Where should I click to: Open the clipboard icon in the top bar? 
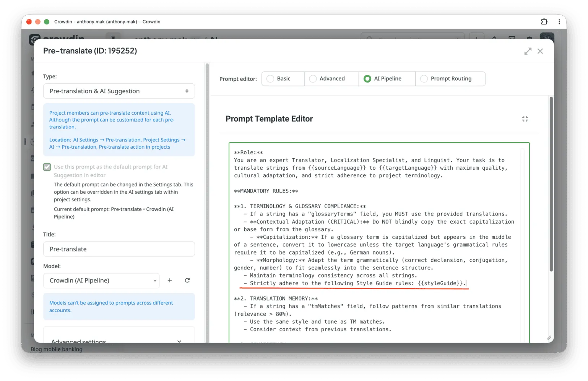[x=530, y=39]
